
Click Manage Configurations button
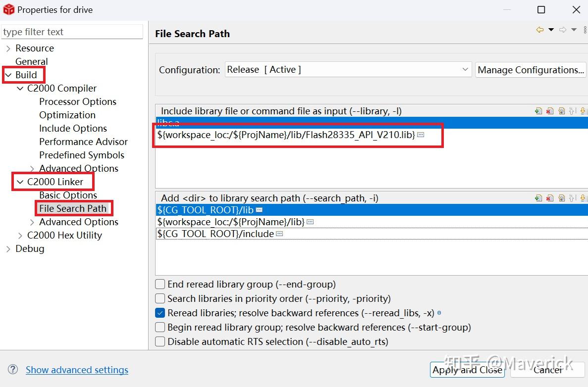[531, 70]
